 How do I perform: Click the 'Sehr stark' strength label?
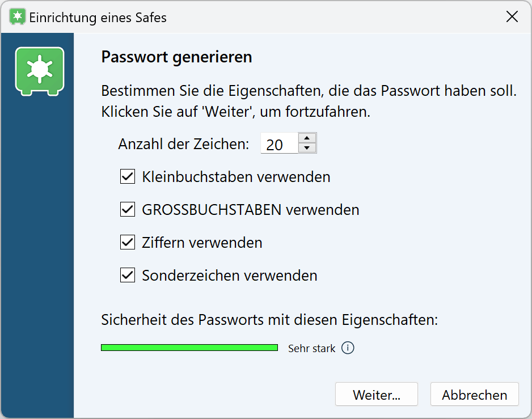[311, 348]
